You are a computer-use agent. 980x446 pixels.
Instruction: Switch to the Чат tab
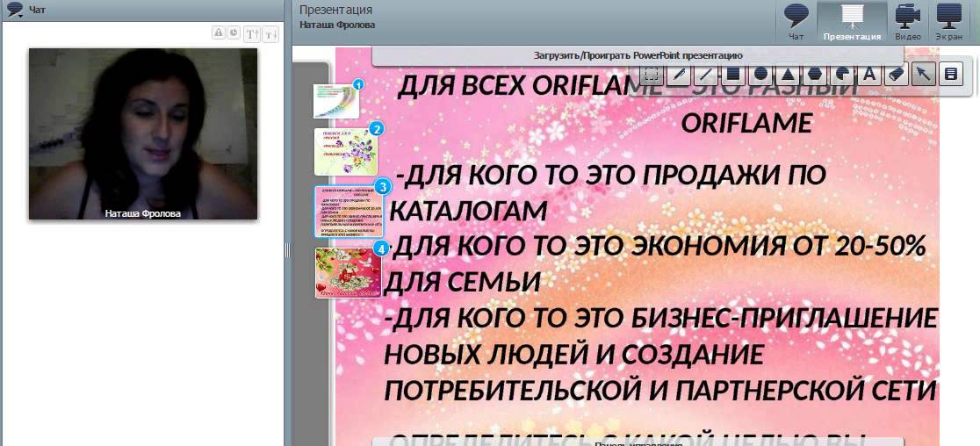(796, 22)
